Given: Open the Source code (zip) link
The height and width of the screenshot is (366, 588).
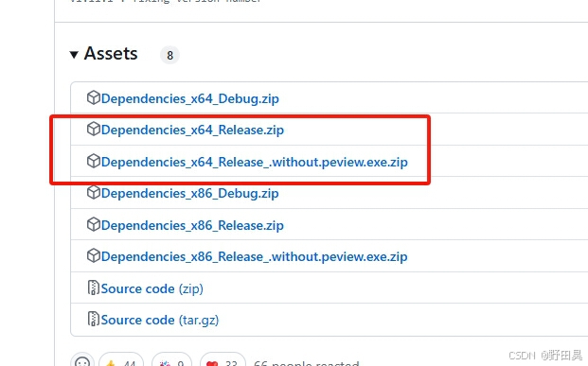Looking at the screenshot, I should [x=151, y=288].
